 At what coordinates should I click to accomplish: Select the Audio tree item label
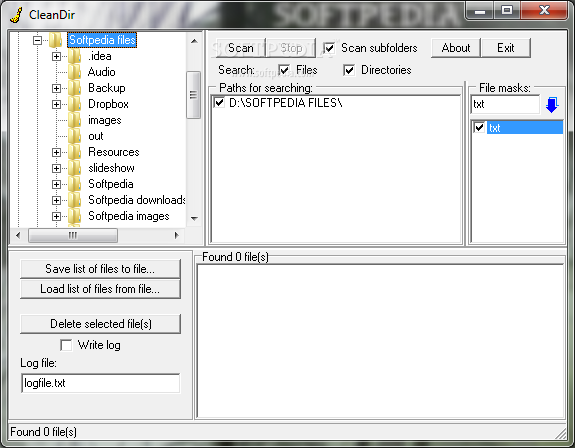pos(102,72)
